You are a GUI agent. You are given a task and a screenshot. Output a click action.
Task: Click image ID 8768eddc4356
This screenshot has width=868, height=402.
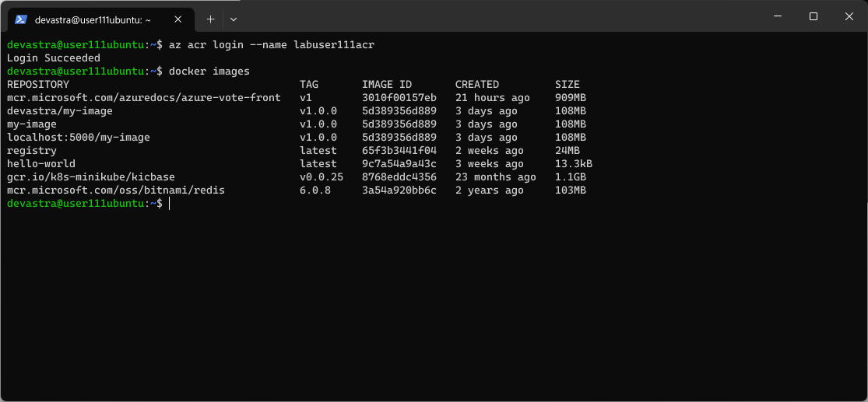pyautogui.click(x=399, y=177)
